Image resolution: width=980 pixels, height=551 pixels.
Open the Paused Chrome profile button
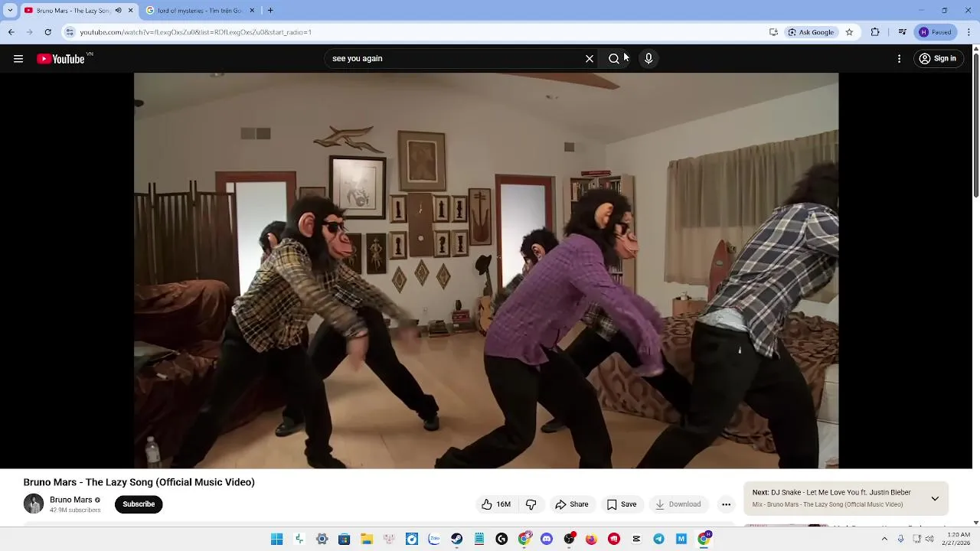click(x=935, y=32)
